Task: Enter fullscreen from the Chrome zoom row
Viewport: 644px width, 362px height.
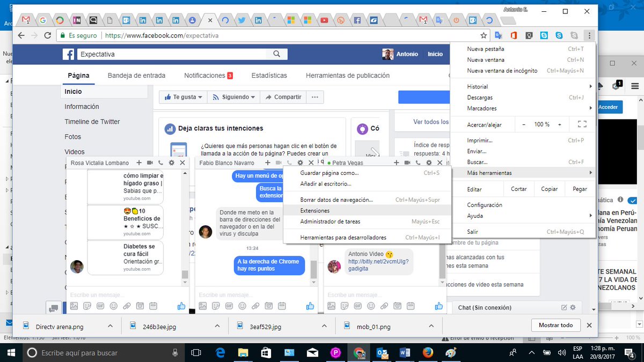Action: coord(582,124)
